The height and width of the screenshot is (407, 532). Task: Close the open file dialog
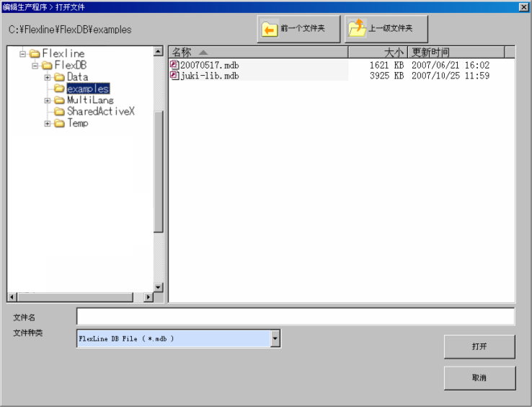pyautogui.click(x=523, y=6)
